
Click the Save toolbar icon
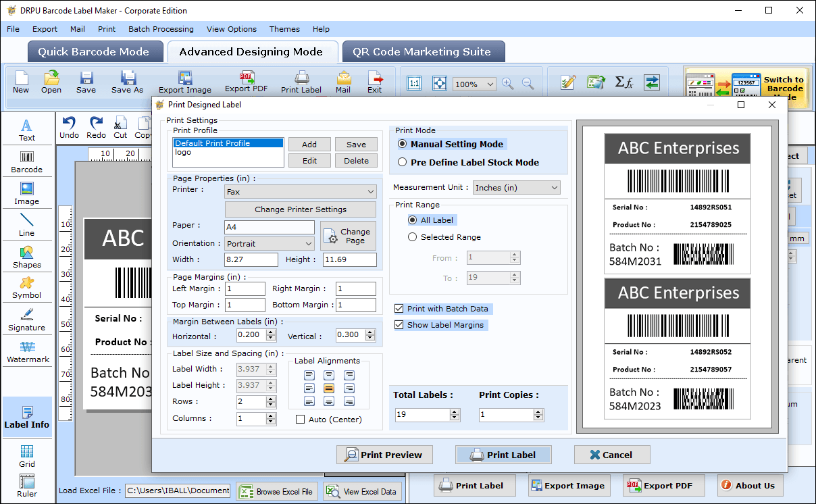tap(86, 82)
